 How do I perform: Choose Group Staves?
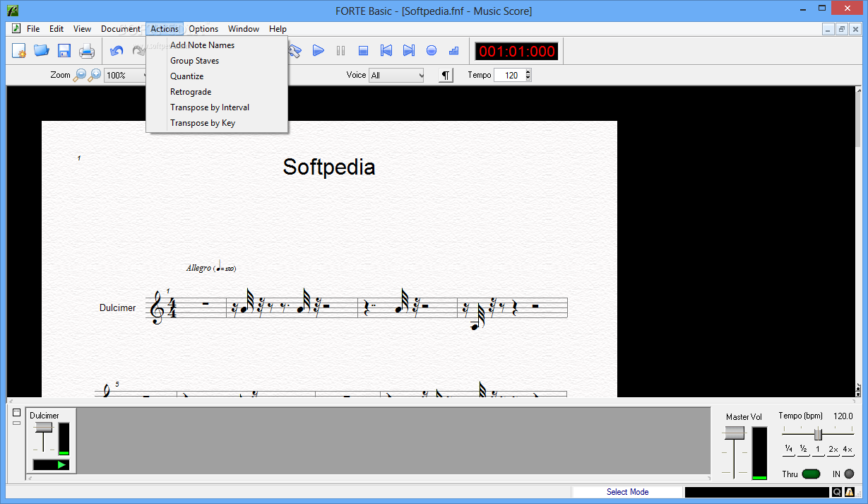click(x=217, y=61)
